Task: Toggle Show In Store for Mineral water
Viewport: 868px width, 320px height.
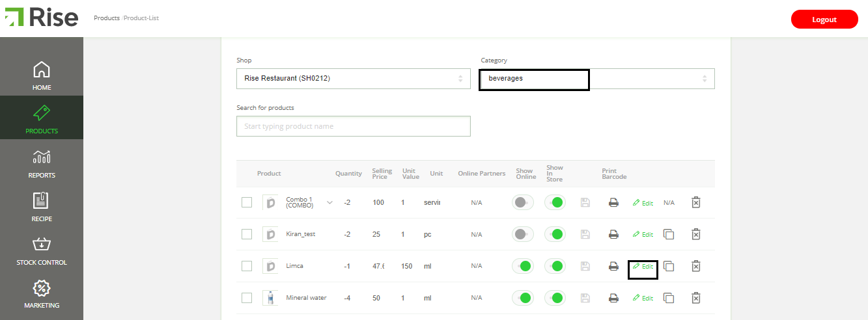Action: (x=555, y=297)
